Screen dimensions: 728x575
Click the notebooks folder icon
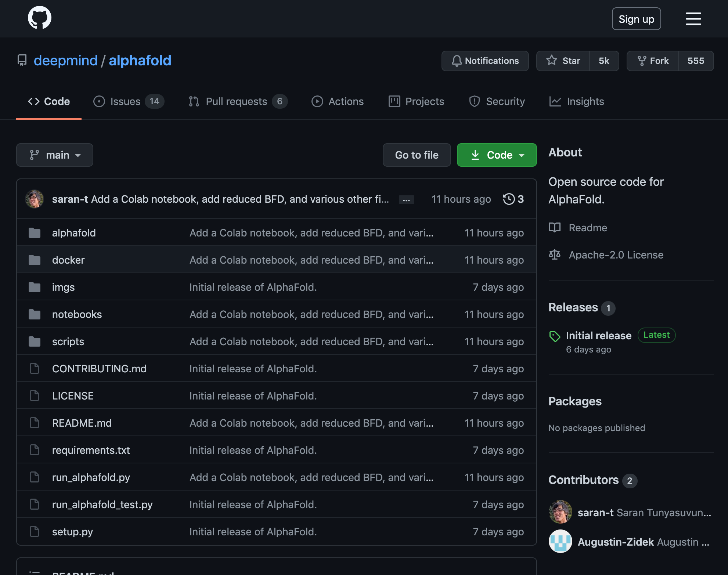pyautogui.click(x=35, y=314)
